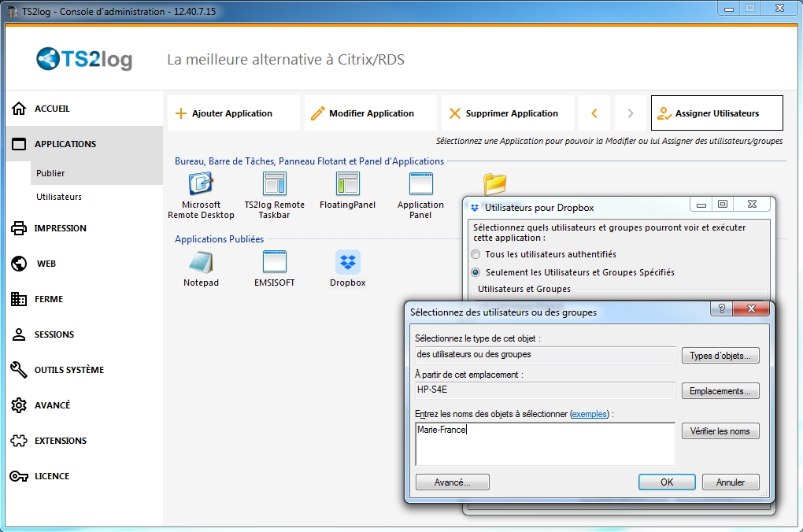
Task: Select the Applications sidebar section
Action: [84, 144]
